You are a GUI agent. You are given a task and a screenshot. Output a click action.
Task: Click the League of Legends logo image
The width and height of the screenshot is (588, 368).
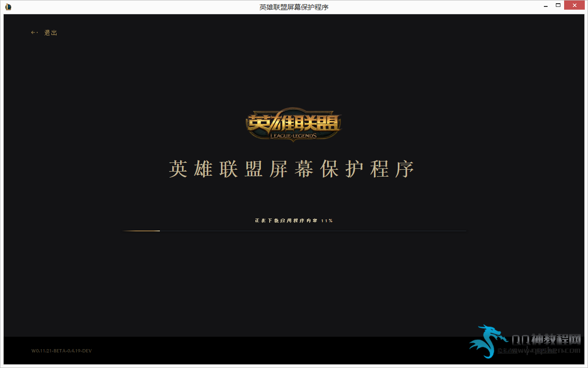294,124
